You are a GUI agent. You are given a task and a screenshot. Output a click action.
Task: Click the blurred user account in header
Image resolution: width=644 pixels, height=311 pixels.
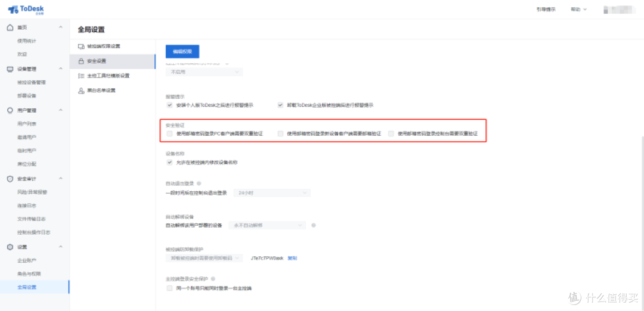[620, 10]
